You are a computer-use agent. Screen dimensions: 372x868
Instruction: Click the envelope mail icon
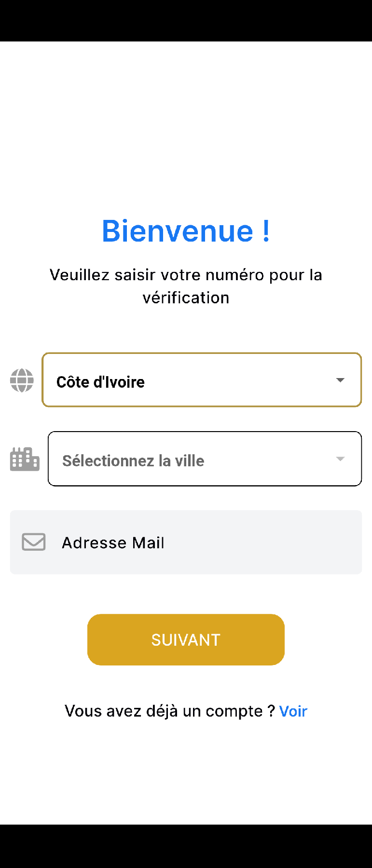click(34, 542)
